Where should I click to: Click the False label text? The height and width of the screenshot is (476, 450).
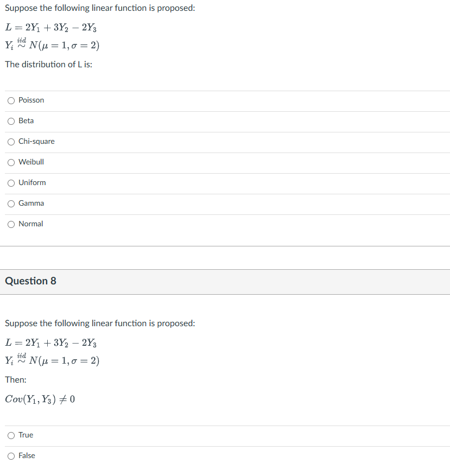[x=27, y=456]
